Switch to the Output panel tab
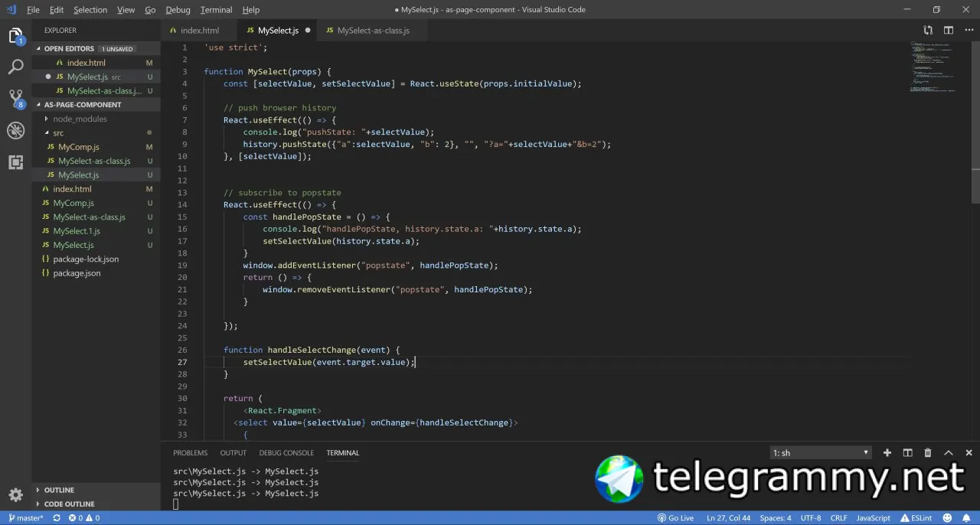 (234, 453)
